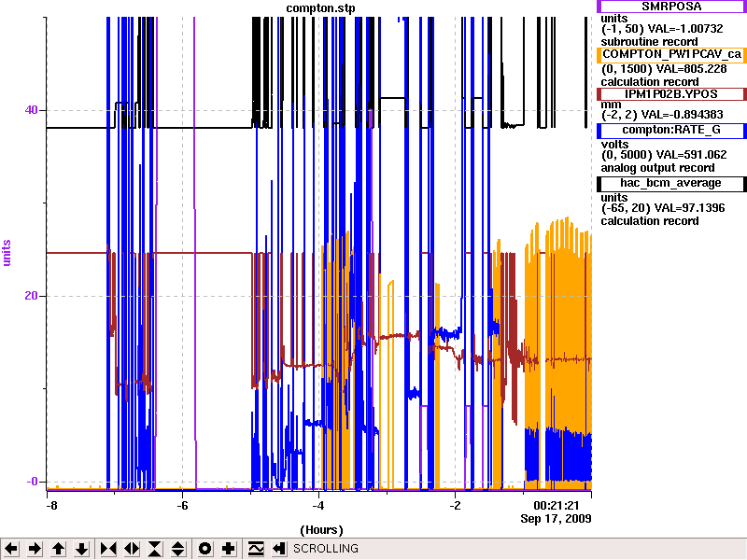Click the 20 tick label on the y-axis
The image size is (747, 560).
(31, 296)
